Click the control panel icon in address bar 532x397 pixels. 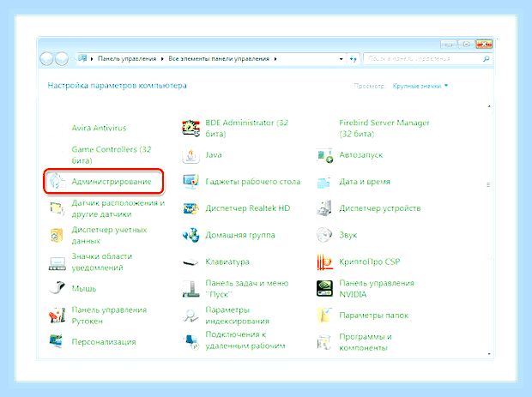82,58
